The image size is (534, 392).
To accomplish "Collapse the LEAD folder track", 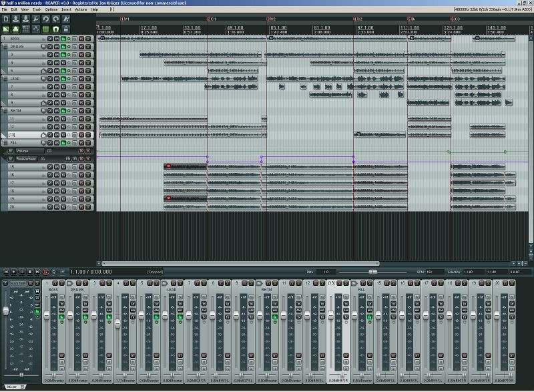I will [5, 79].
